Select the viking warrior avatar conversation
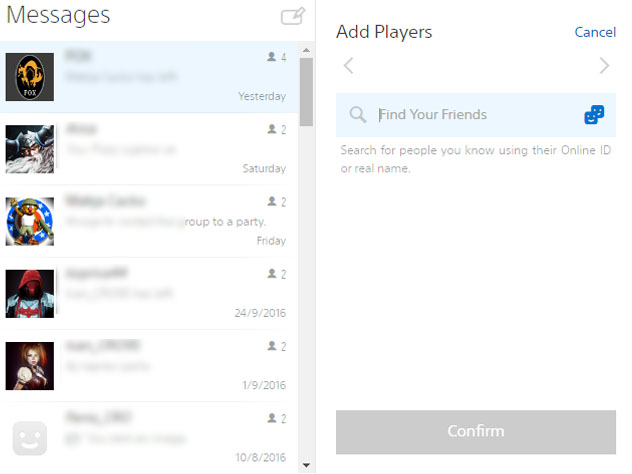 click(30, 149)
